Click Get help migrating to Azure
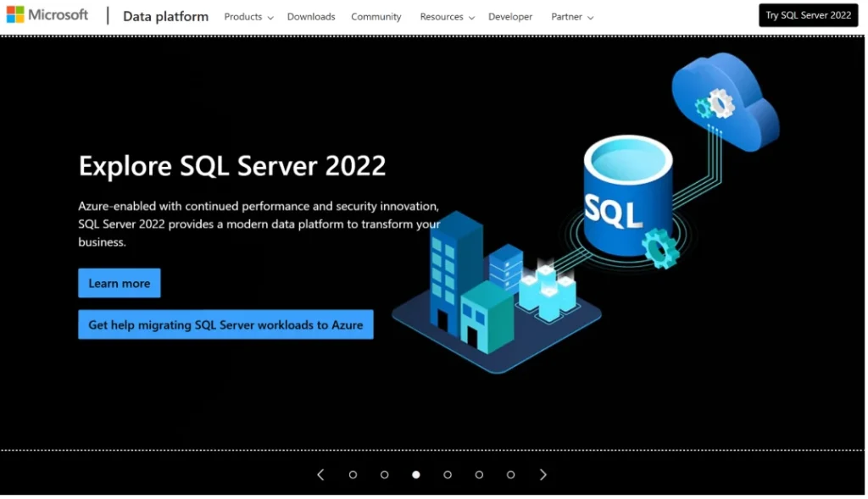The height and width of the screenshot is (499, 868). click(x=225, y=324)
